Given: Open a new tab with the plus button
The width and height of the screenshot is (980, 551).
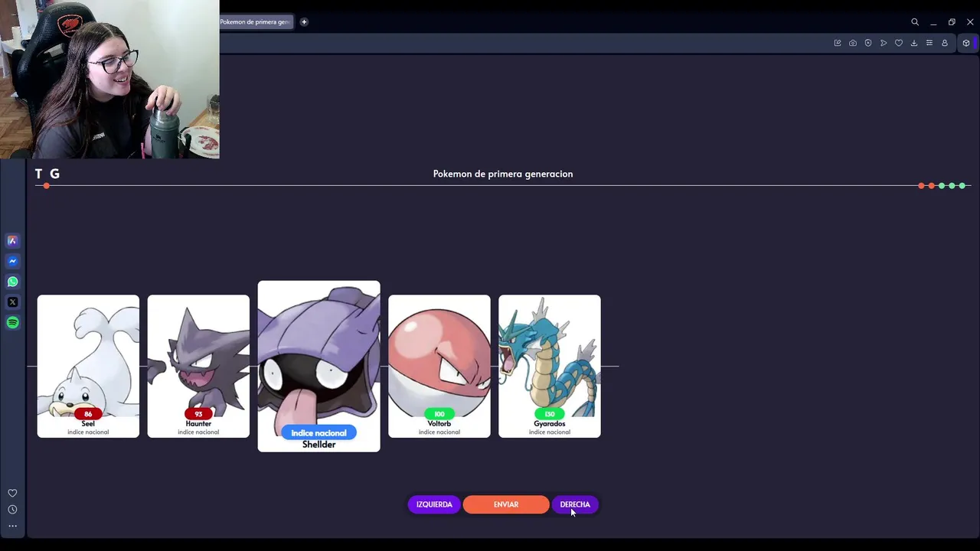Looking at the screenshot, I should click(x=304, y=22).
